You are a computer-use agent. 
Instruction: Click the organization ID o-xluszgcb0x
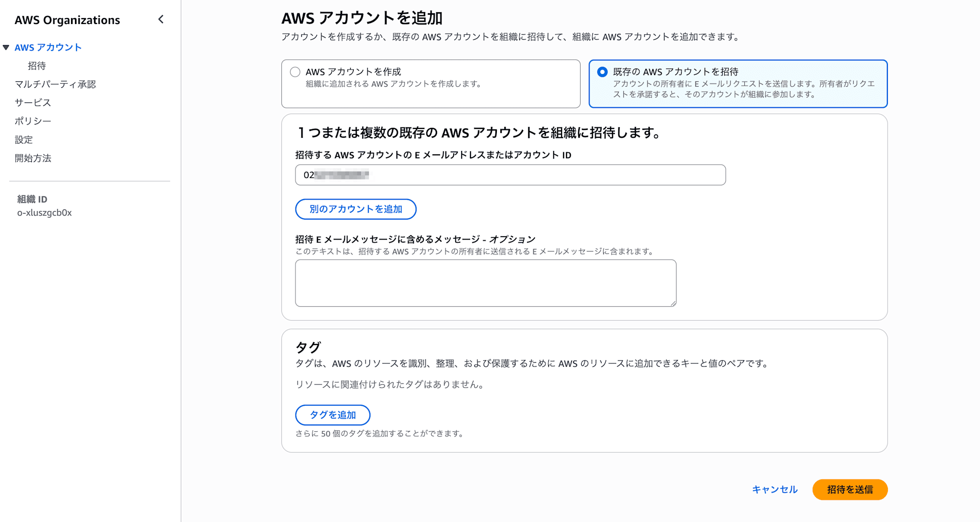pos(45,213)
